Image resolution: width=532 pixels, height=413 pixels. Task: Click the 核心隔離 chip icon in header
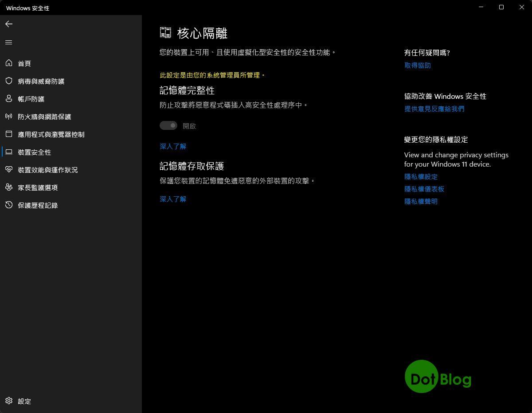165,32
